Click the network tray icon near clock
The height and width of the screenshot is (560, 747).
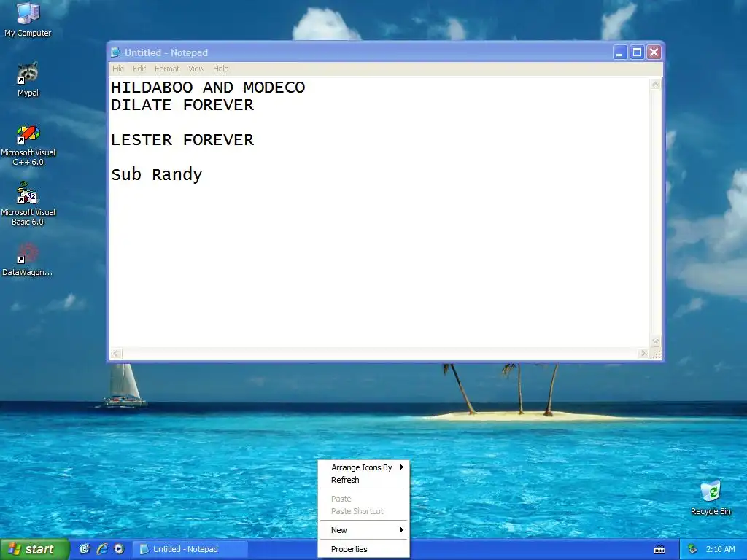pyautogui.click(x=693, y=549)
